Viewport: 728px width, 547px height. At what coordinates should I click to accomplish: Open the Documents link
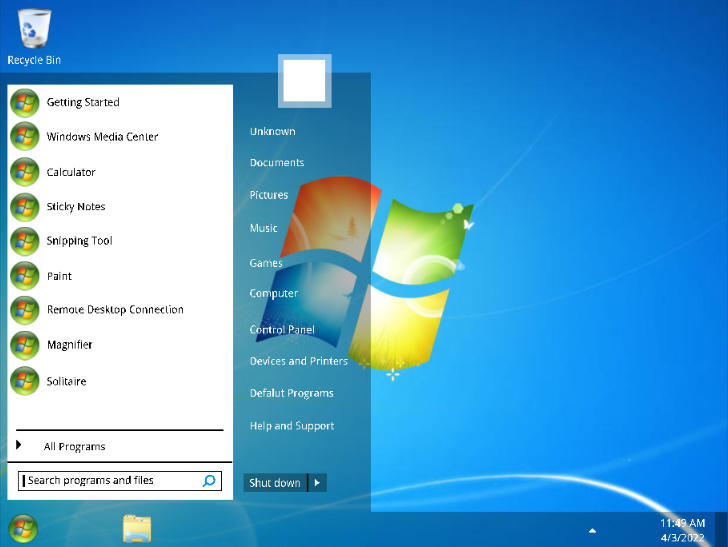[277, 163]
